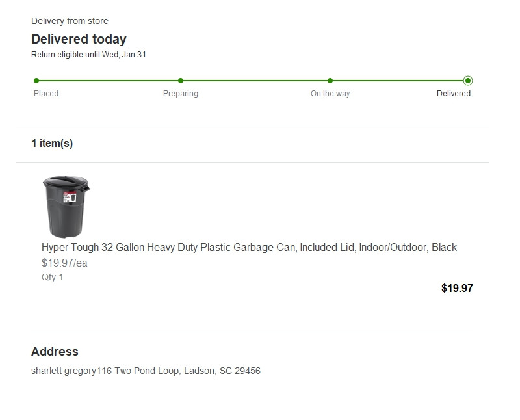Viewport: 520px width, 420px height.
Task: Open the Hyper Tough Garbage Can product title
Action: click(249, 248)
